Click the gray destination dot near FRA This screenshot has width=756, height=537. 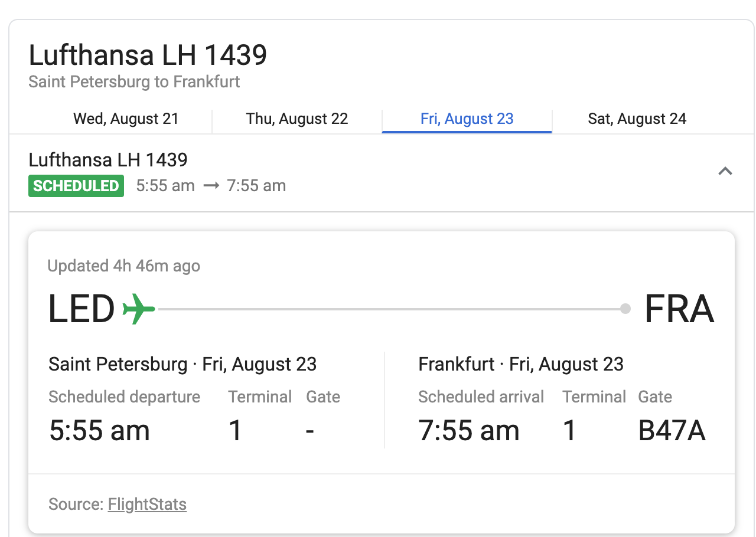(625, 309)
